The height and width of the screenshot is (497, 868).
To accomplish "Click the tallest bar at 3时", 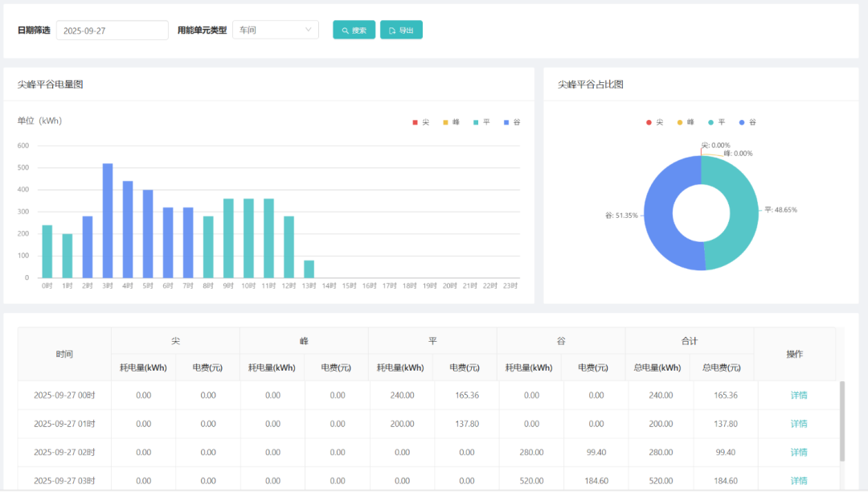I will pyautogui.click(x=108, y=221).
